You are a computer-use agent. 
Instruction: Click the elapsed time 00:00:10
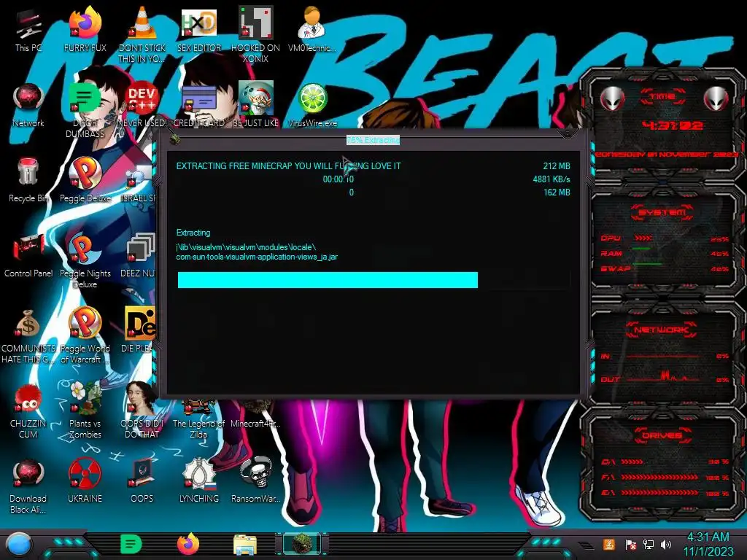(x=338, y=179)
